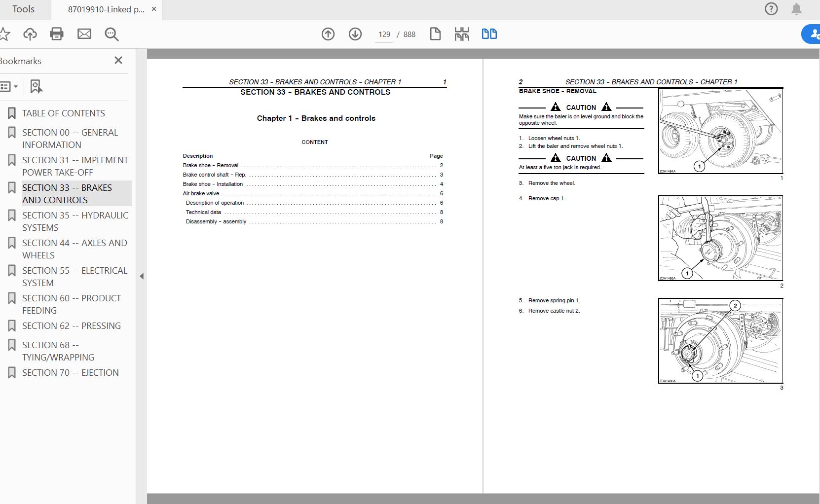Click the page number field showing 129
The width and height of the screenshot is (820, 504).
[384, 35]
